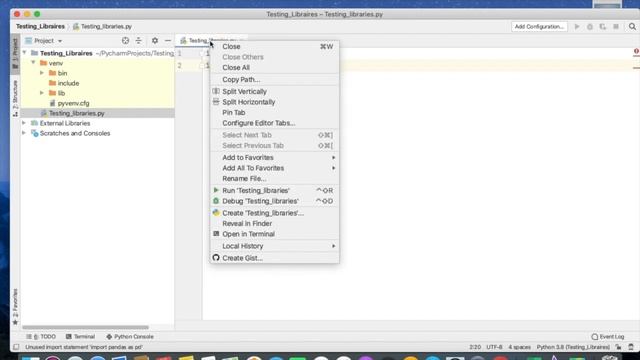The image size is (640, 360).
Task: Open the Favorites tool window side tab
Action: [15, 306]
